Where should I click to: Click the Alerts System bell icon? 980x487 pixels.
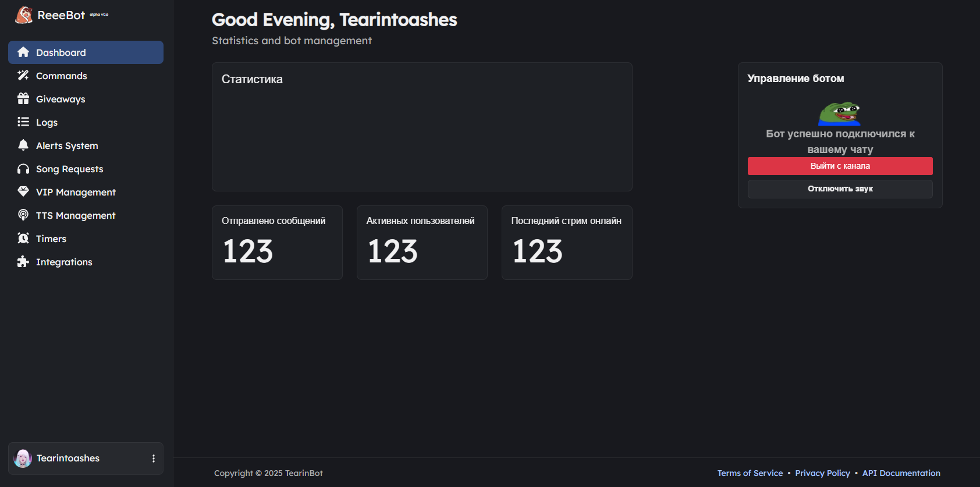(x=23, y=145)
